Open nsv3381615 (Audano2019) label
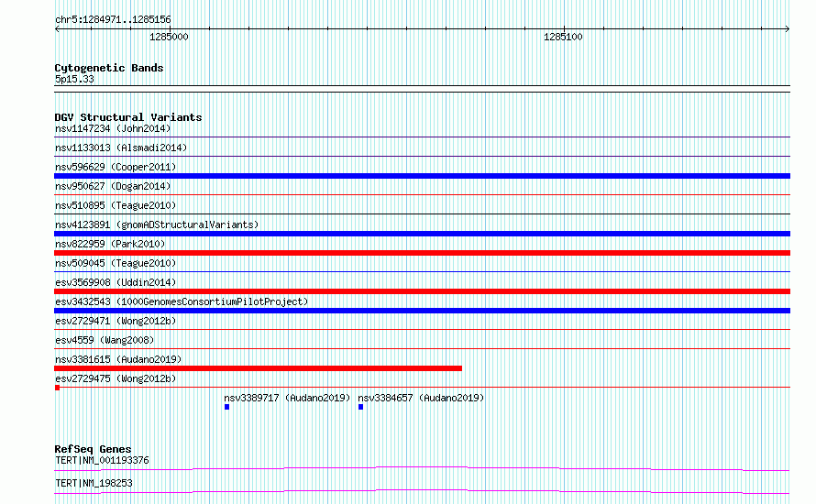Image resolution: width=816 pixels, height=504 pixels. coord(118,359)
